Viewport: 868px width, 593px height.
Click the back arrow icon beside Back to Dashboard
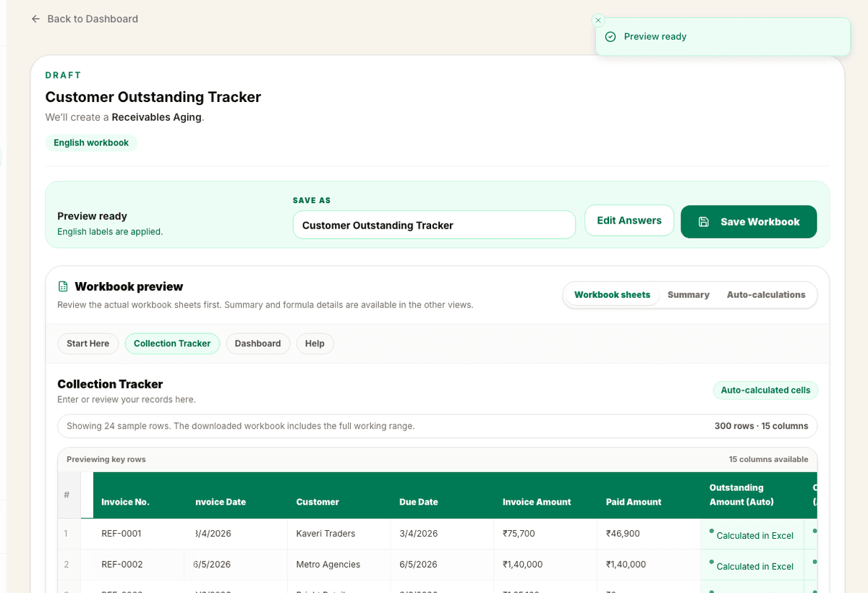tap(35, 19)
